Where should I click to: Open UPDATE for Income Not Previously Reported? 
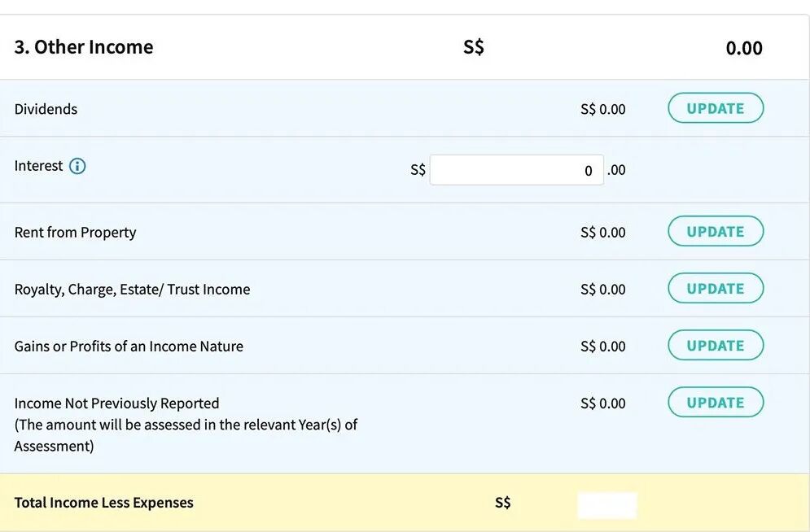pos(716,403)
